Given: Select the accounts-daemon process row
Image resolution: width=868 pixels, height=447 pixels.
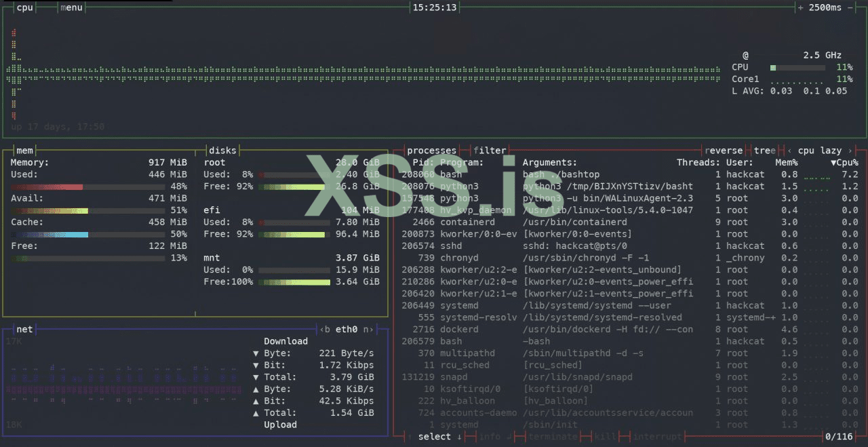Looking at the screenshot, I should point(630,412).
